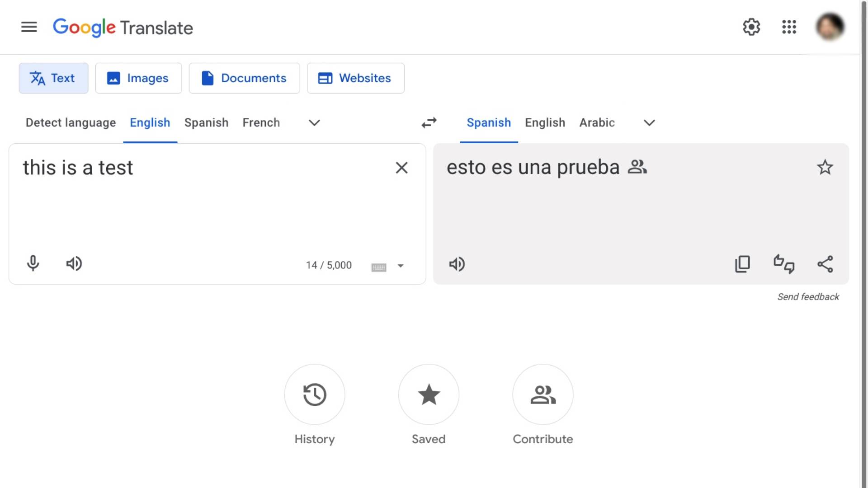The width and height of the screenshot is (868, 488).
Task: Open translation History
Action: 315,394
